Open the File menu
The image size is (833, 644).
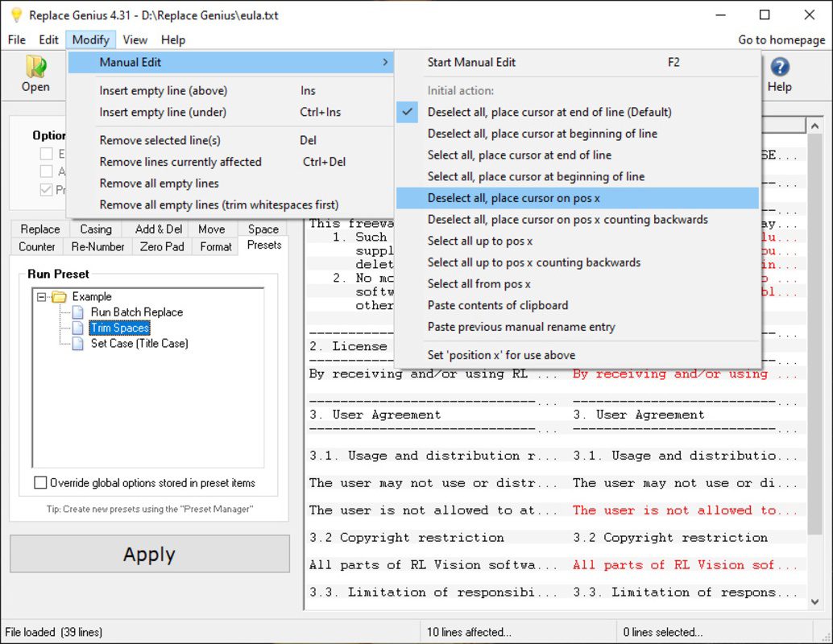click(x=16, y=39)
